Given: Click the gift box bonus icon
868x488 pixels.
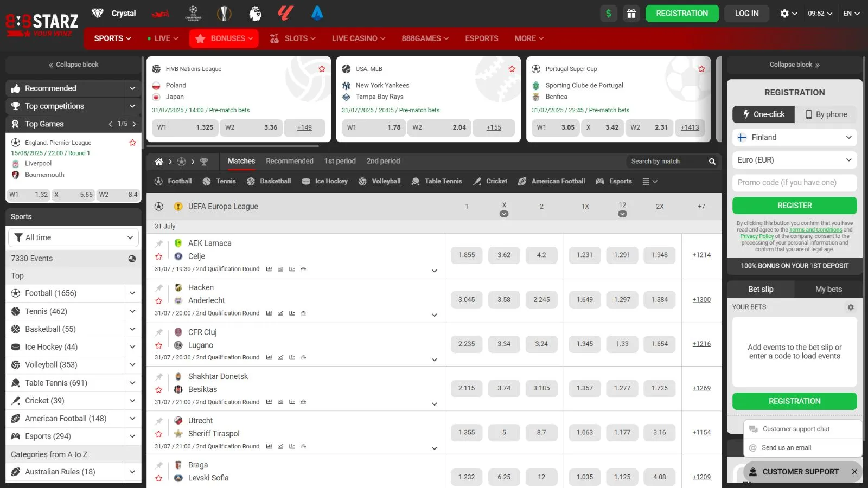Looking at the screenshot, I should coord(631,14).
